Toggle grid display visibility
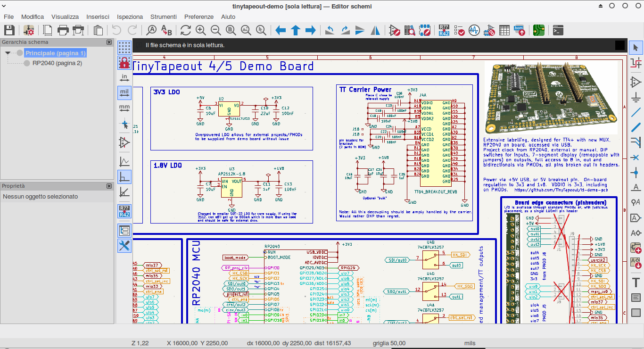Screen dimensions: 644x349 (124, 48)
